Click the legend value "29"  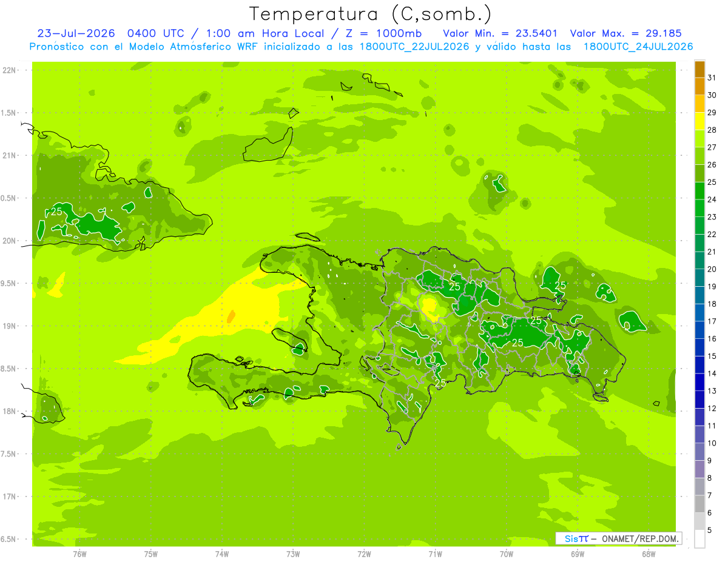[x=712, y=112]
